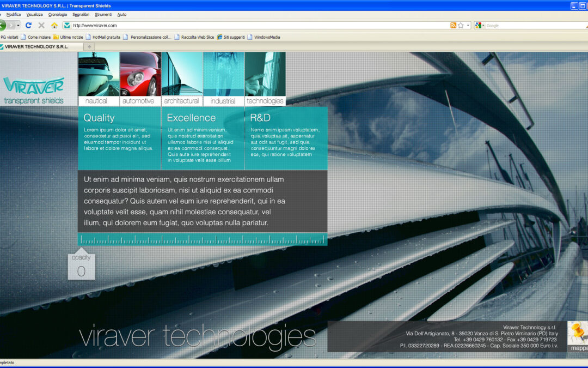Click the RSS feed icon
This screenshot has width=588, height=368.
coord(453,26)
